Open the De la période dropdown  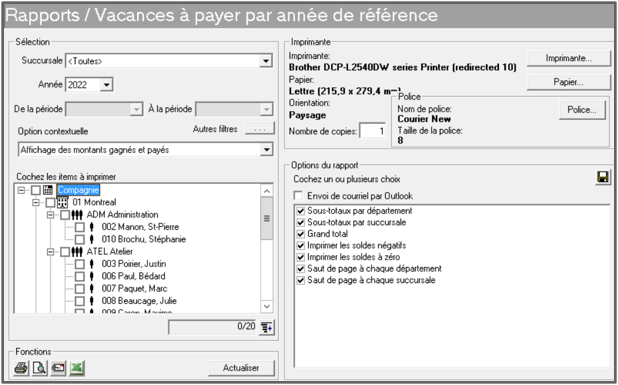[136, 109]
